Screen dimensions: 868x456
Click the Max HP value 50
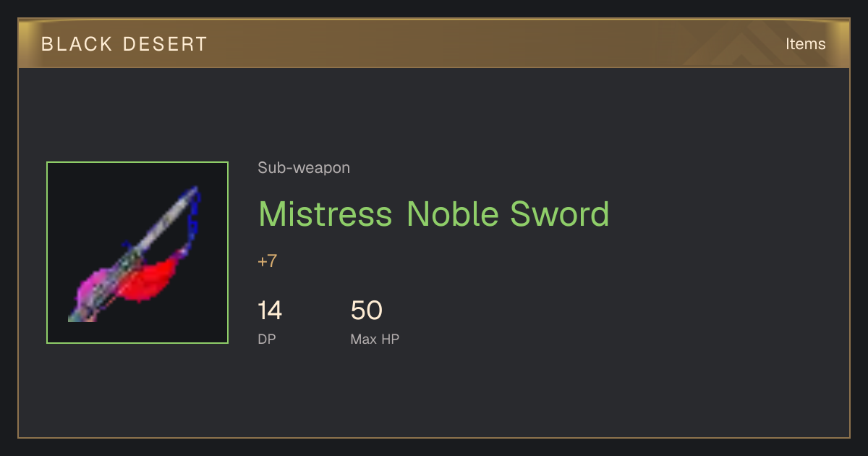(366, 311)
